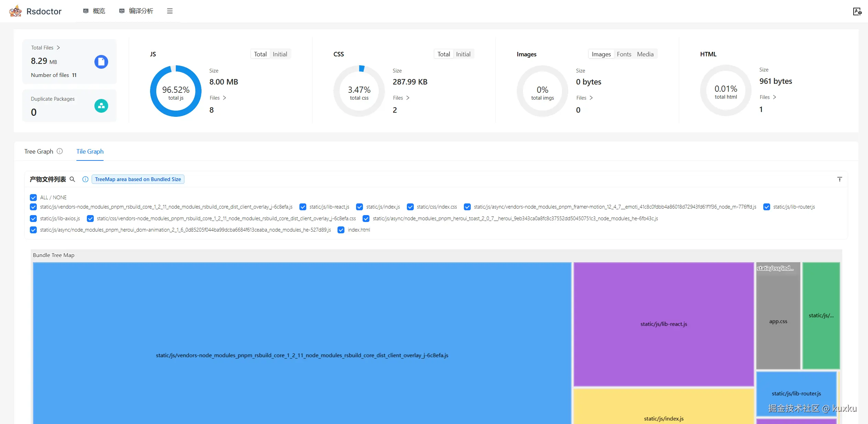Switch to the Tree Graph tab

point(39,152)
